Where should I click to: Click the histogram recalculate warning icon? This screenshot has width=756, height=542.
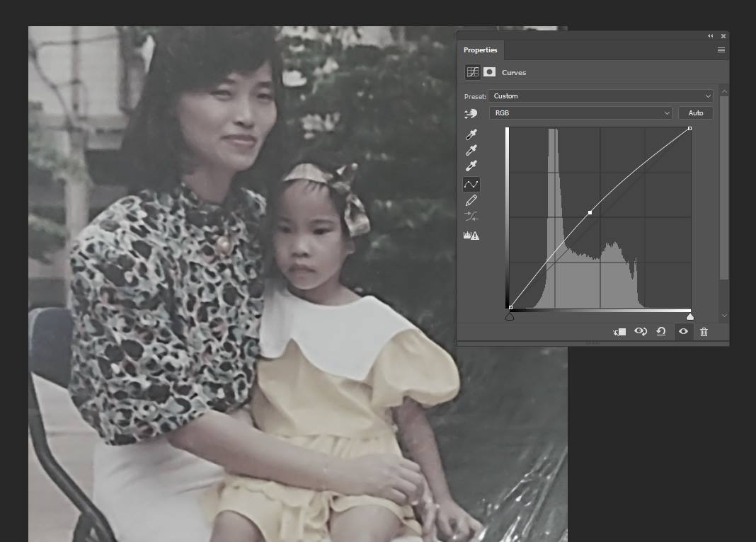click(x=471, y=236)
